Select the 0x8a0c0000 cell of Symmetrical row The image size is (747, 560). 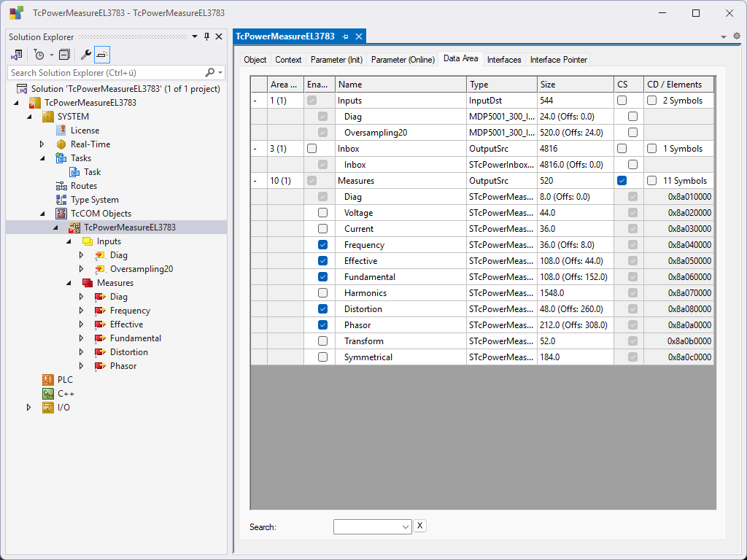679,357
